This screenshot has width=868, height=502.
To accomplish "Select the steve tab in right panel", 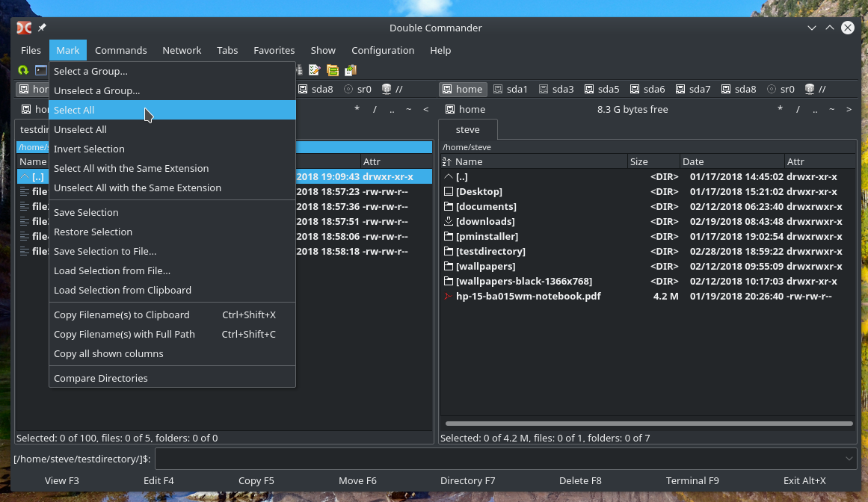I will click(x=468, y=129).
